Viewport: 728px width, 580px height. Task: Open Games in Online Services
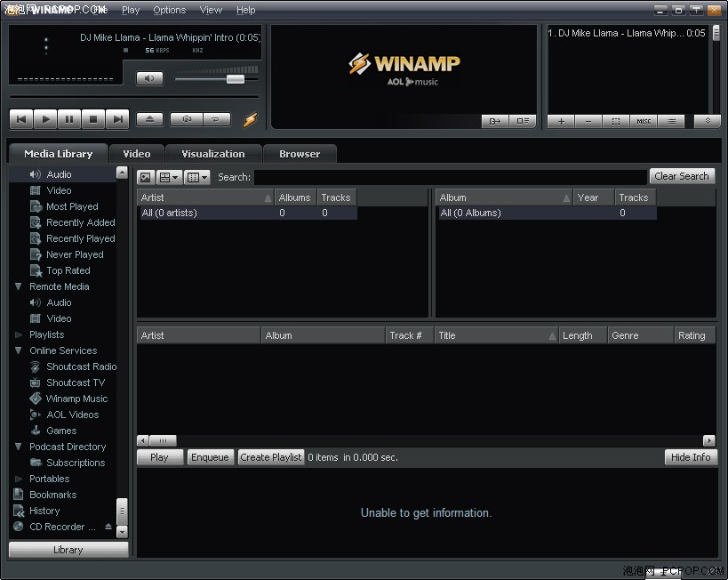pyautogui.click(x=61, y=431)
